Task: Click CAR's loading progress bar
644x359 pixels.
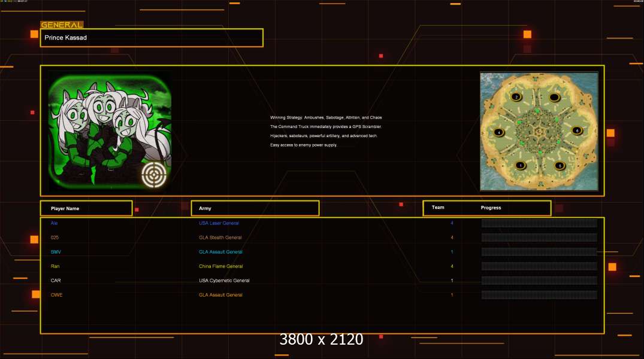Action: (x=539, y=281)
